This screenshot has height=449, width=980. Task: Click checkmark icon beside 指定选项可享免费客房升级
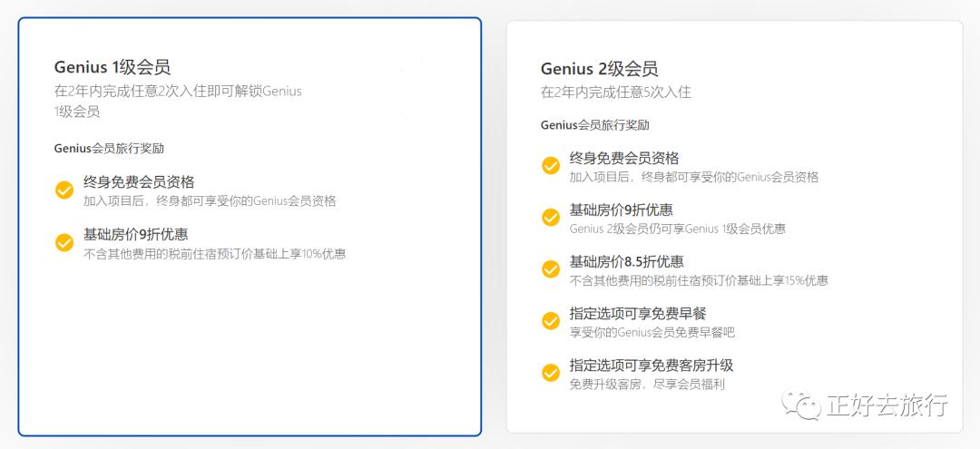[551, 373]
